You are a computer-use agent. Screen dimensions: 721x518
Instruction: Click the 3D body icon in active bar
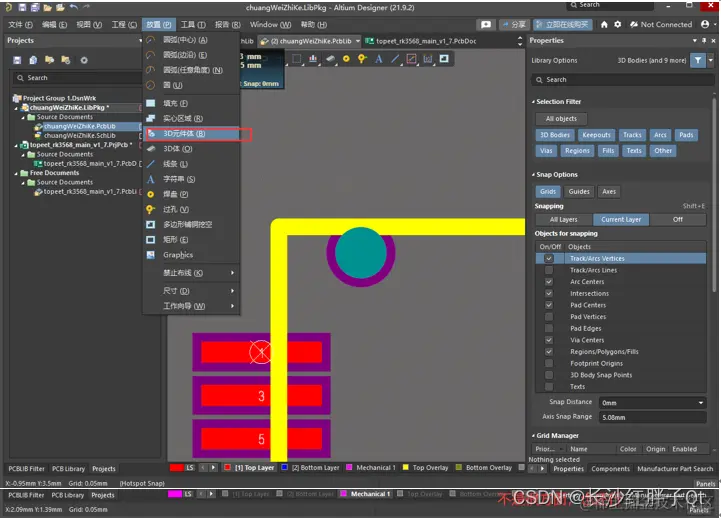tap(330, 58)
